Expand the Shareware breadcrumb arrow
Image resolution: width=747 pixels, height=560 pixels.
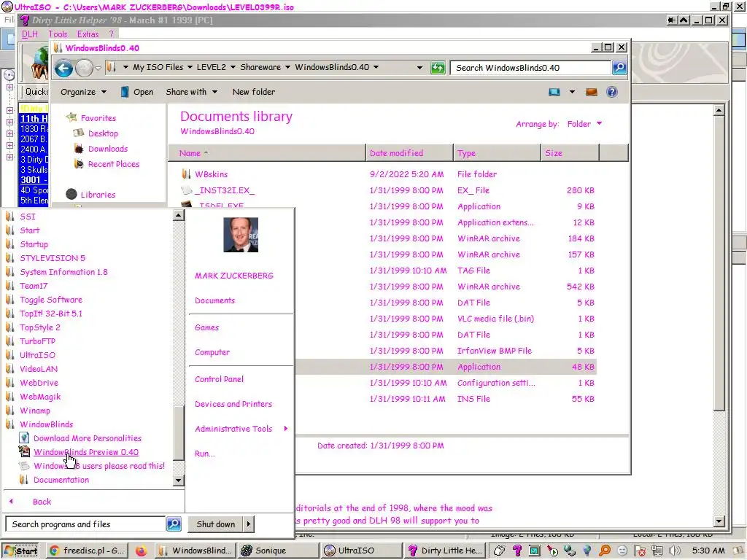click(287, 67)
